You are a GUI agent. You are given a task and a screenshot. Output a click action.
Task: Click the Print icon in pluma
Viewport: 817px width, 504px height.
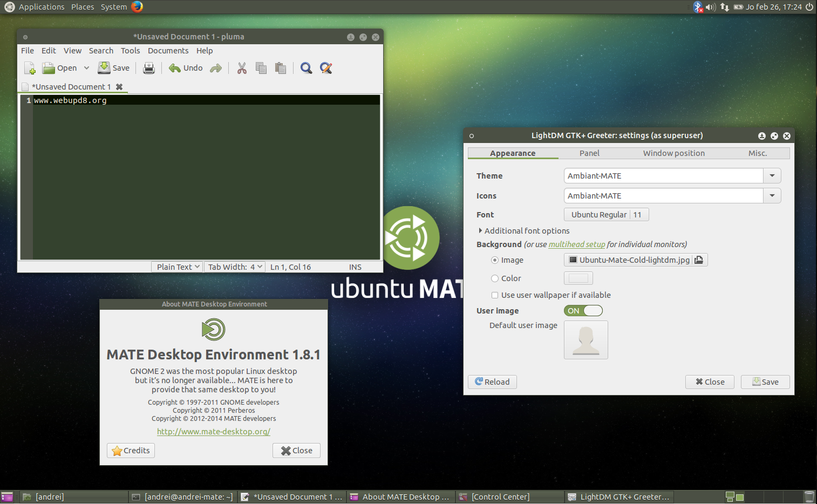pyautogui.click(x=148, y=68)
